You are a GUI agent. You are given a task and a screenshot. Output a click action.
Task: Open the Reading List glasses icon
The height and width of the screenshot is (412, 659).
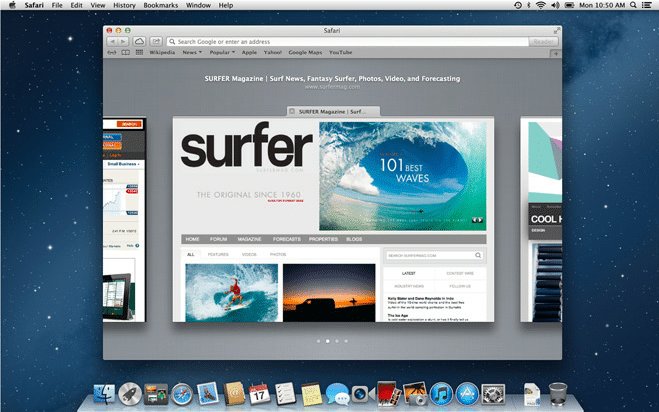pyautogui.click(x=111, y=51)
